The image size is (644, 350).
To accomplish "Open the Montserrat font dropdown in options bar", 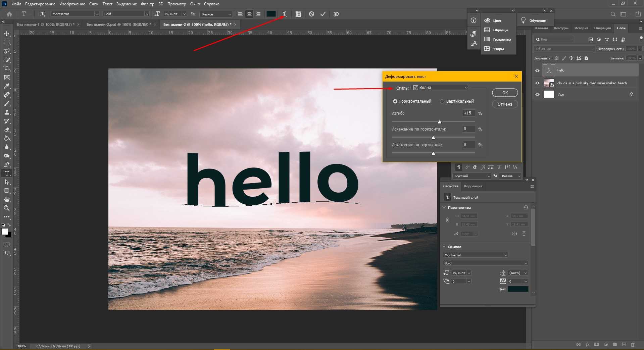I will coord(97,14).
